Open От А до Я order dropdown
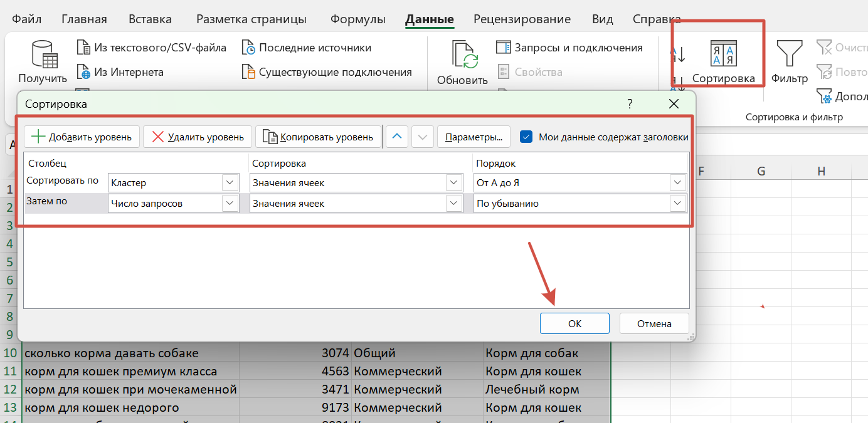The image size is (868, 423). [x=677, y=183]
